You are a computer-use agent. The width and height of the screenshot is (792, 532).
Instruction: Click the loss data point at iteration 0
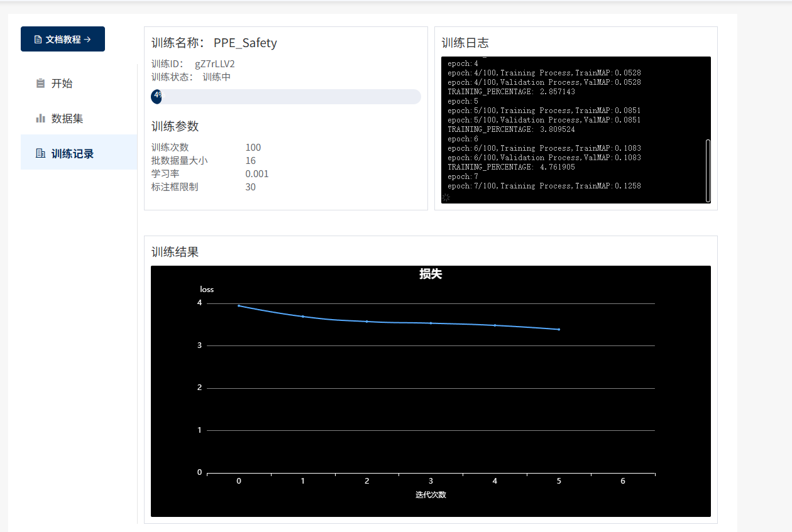click(239, 306)
